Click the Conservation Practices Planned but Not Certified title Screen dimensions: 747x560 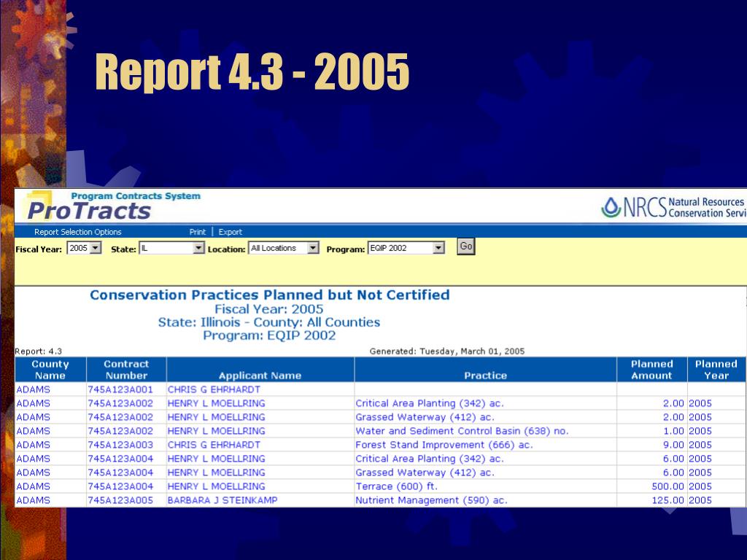click(270, 295)
